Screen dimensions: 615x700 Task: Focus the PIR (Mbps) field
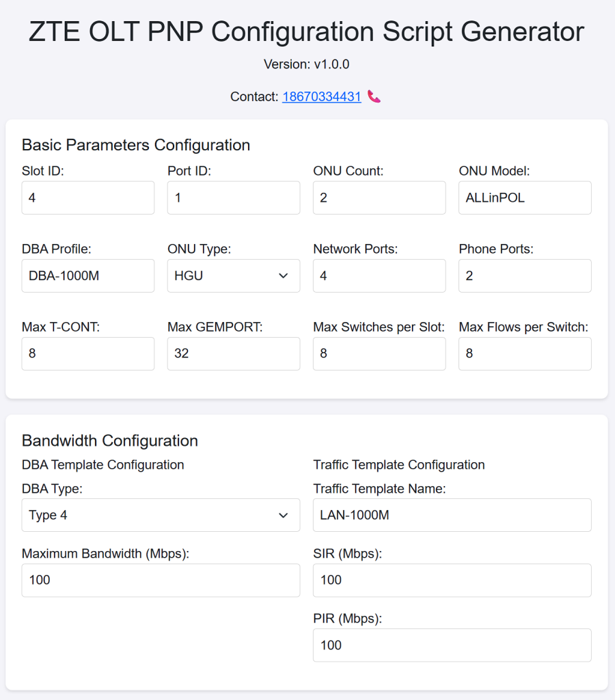(x=452, y=645)
